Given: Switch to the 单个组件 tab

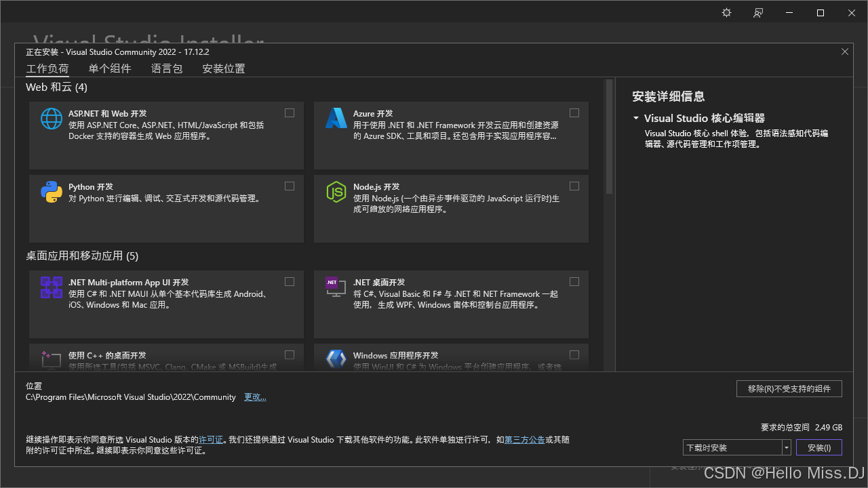Looking at the screenshot, I should point(110,68).
